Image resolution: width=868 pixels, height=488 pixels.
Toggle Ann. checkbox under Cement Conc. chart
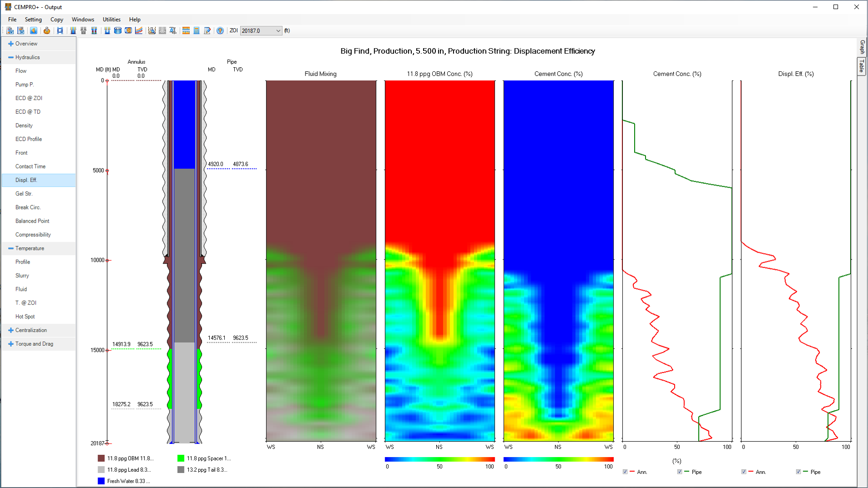625,472
